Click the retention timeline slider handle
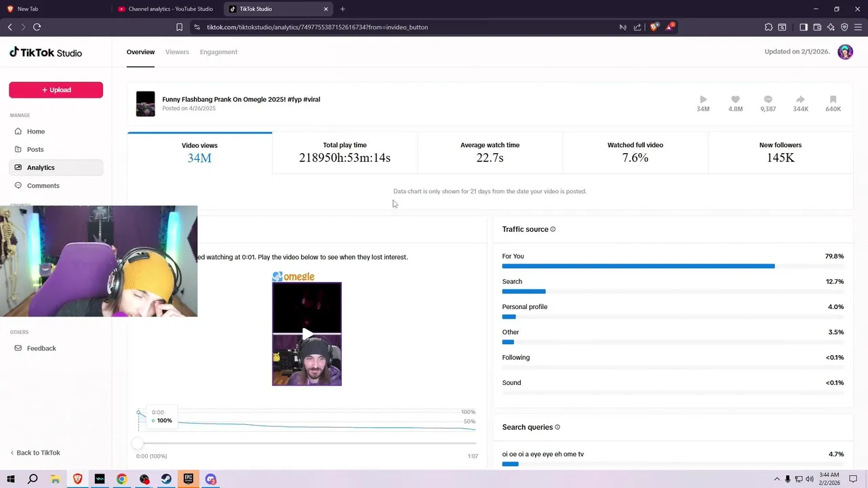 click(138, 443)
